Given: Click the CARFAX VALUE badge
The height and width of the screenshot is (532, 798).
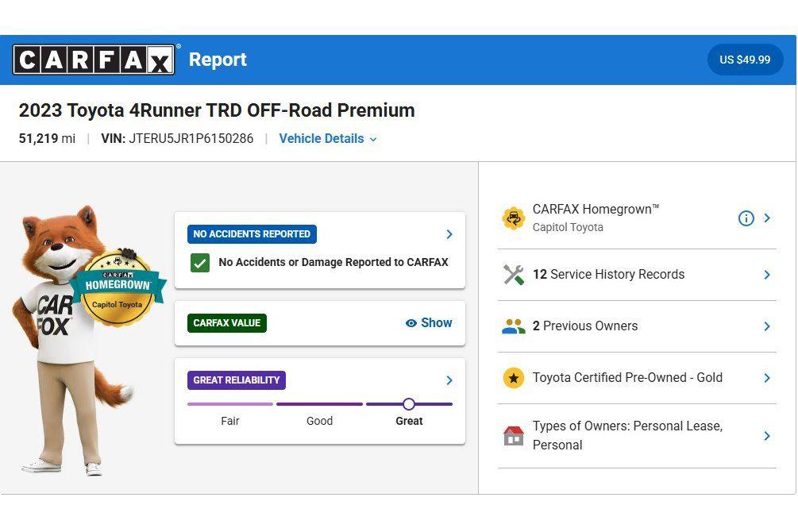Looking at the screenshot, I should tap(227, 323).
